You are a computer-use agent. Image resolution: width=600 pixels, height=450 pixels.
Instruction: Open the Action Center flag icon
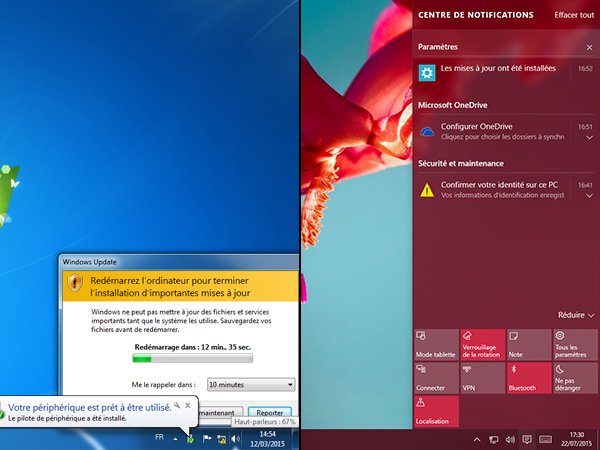pyautogui.click(x=207, y=439)
